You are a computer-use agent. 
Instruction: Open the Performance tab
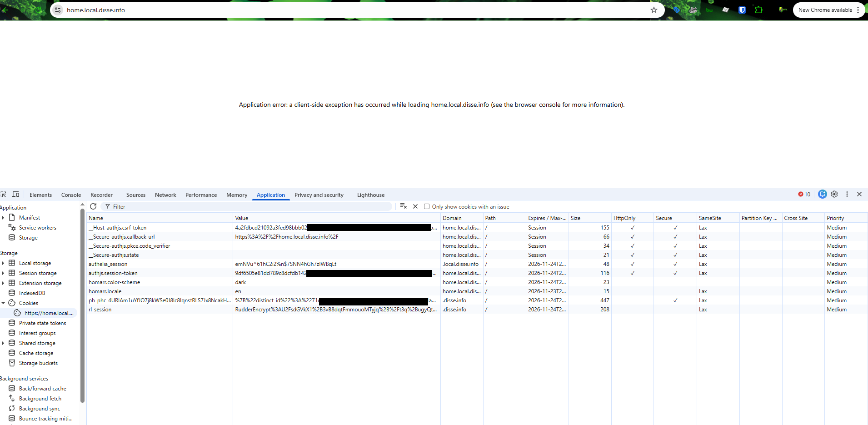201,195
